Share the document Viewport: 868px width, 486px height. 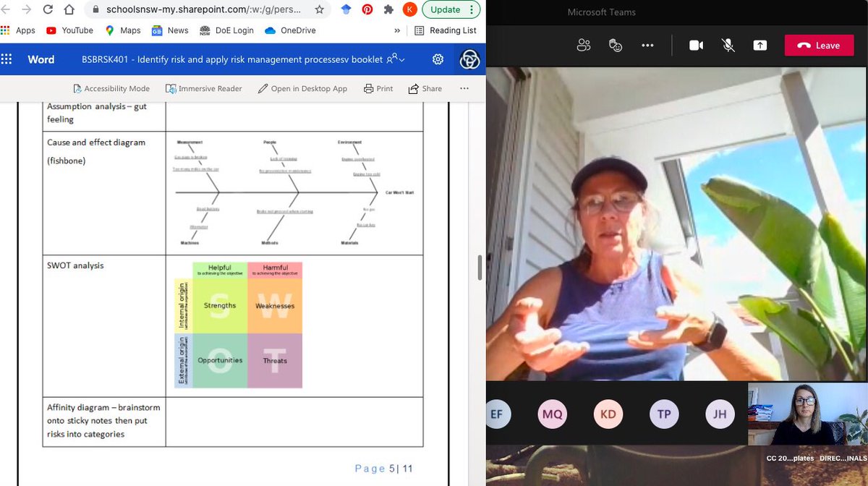[x=425, y=88]
